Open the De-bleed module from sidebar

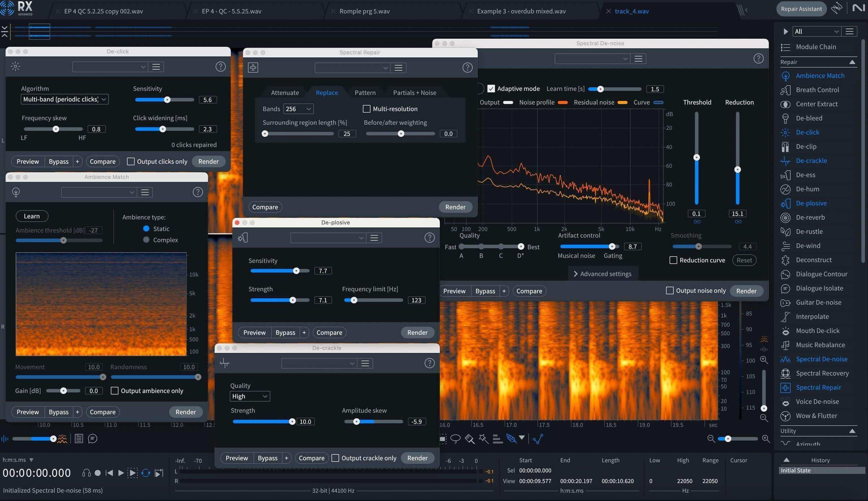point(809,118)
